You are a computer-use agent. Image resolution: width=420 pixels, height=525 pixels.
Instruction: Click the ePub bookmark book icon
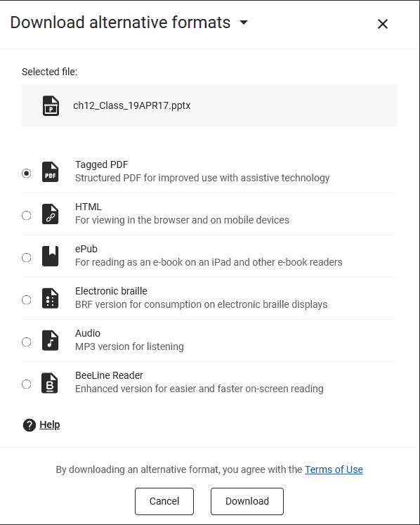[50, 257]
